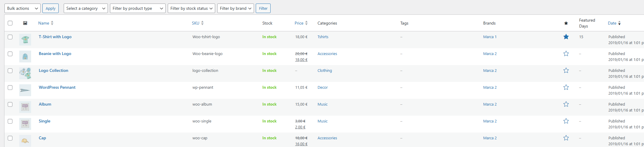Image resolution: width=644 pixels, height=147 pixels.
Task: Open Filter by stock status dropdown
Action: point(191,8)
